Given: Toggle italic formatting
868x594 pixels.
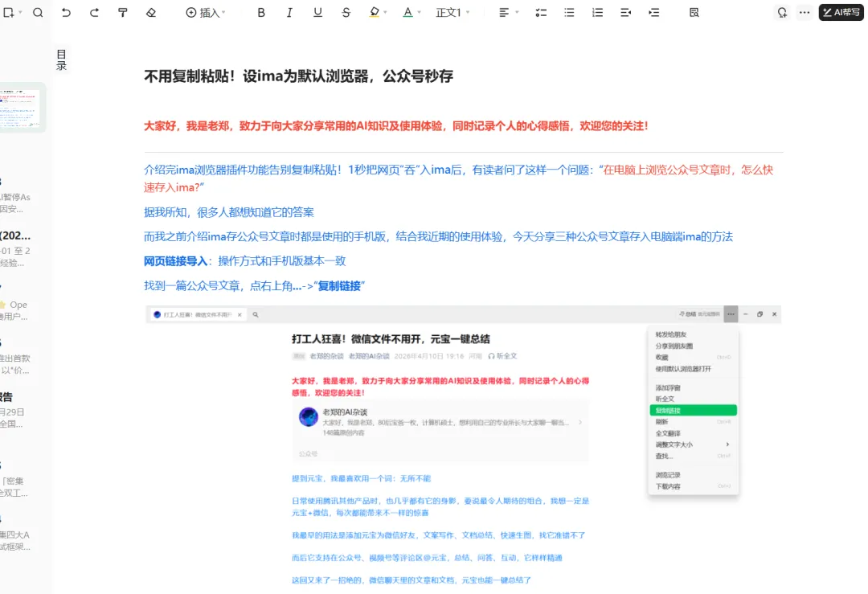Looking at the screenshot, I should [x=289, y=12].
